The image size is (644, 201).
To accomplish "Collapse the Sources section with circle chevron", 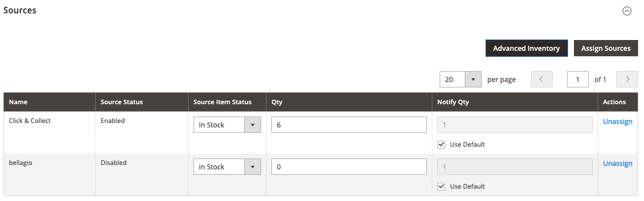I will [627, 11].
